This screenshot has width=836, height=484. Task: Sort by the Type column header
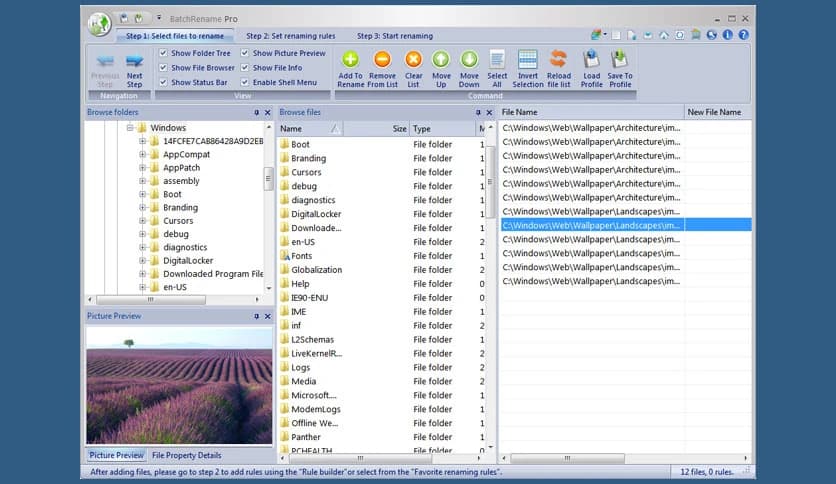[x=443, y=128]
